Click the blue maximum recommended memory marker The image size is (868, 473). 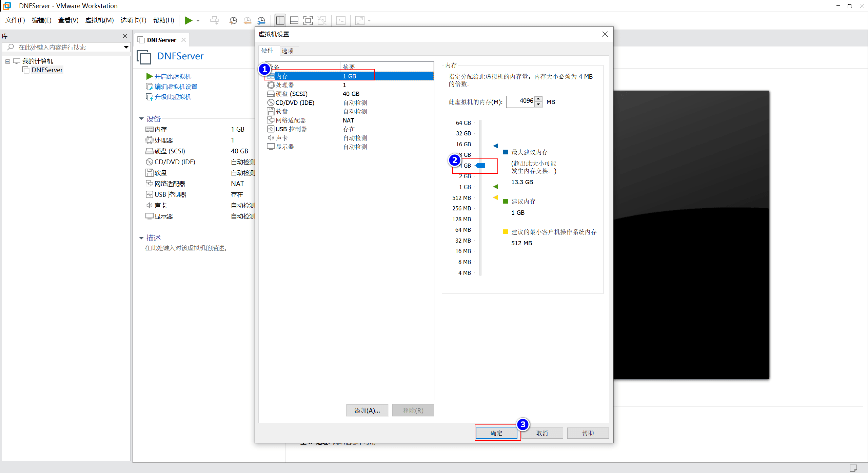495,146
